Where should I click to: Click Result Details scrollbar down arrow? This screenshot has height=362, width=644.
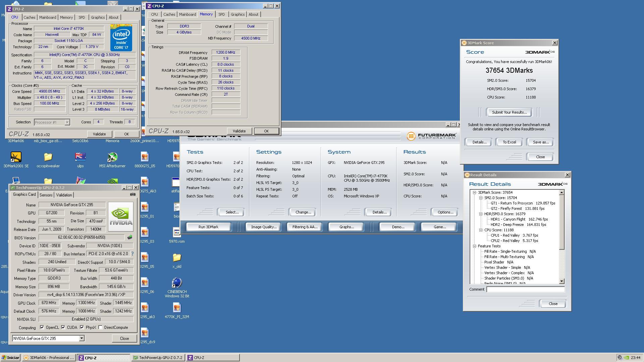[x=562, y=281]
